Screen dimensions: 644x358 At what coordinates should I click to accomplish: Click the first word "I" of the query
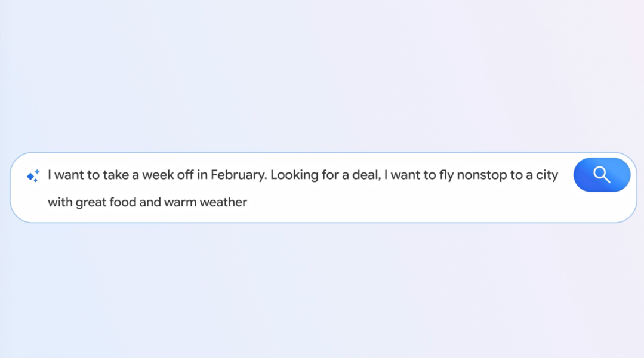pos(50,175)
